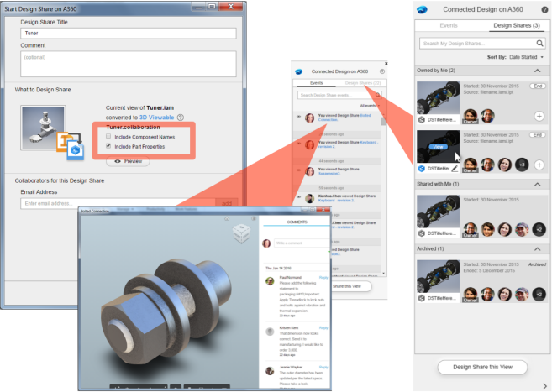Screen dimensions: 552x392
Task: Reply to Paul Normand's comment
Action: click(323, 277)
